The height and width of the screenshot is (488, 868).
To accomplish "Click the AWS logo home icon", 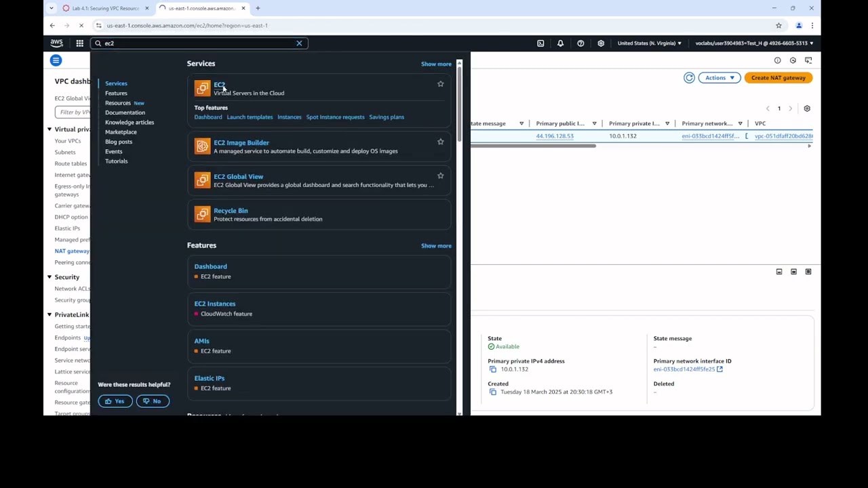I will coord(56,43).
